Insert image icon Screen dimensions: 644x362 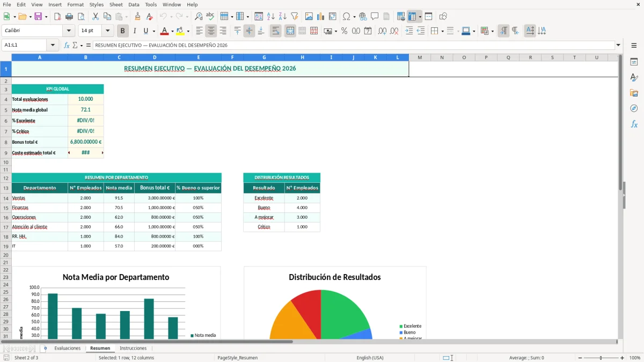pyautogui.click(x=309, y=17)
